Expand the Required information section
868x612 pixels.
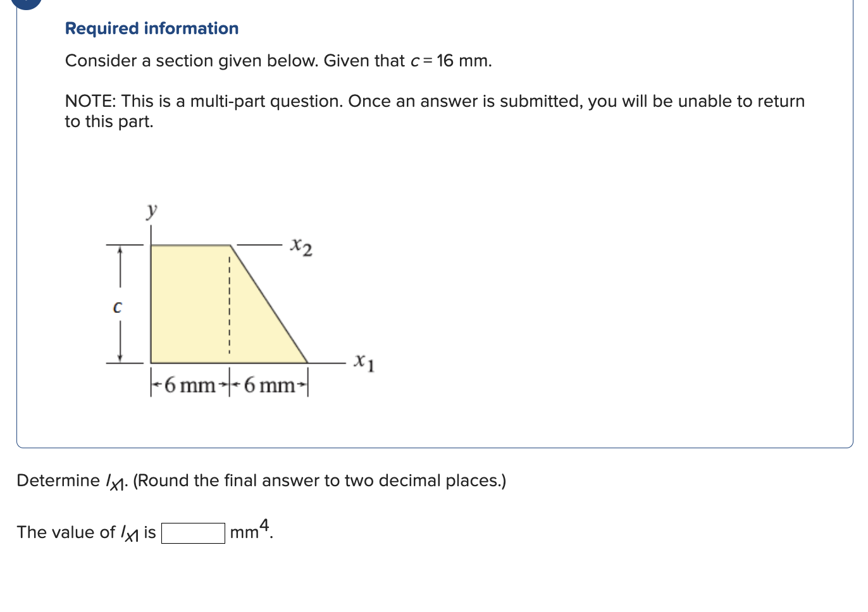tap(152, 28)
